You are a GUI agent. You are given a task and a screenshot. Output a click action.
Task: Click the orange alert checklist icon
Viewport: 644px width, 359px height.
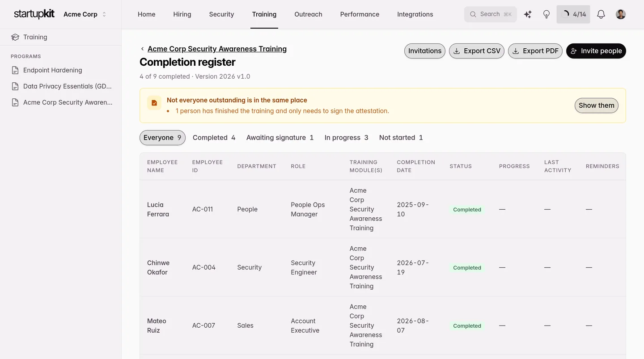tap(154, 103)
